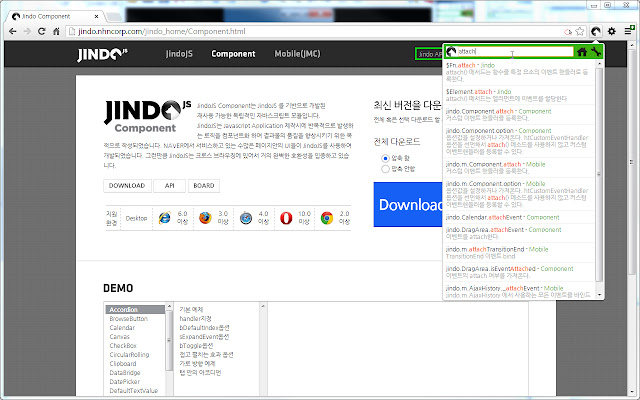Open the JindoJS navigation menu item
Screen dimensions: 640x400
pyautogui.click(x=179, y=54)
